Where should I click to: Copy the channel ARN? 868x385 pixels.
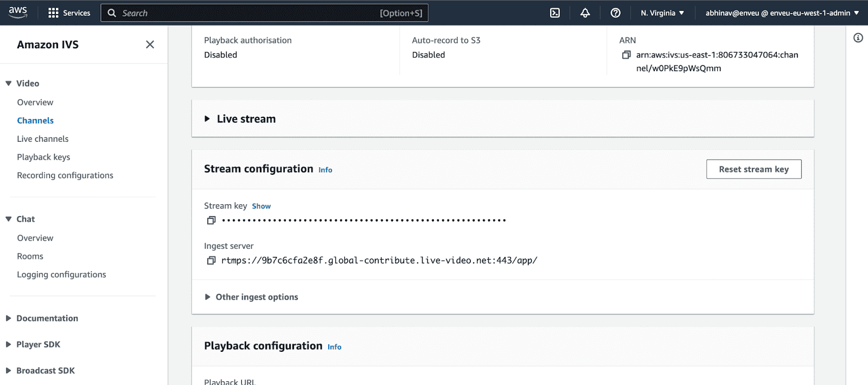pos(626,55)
